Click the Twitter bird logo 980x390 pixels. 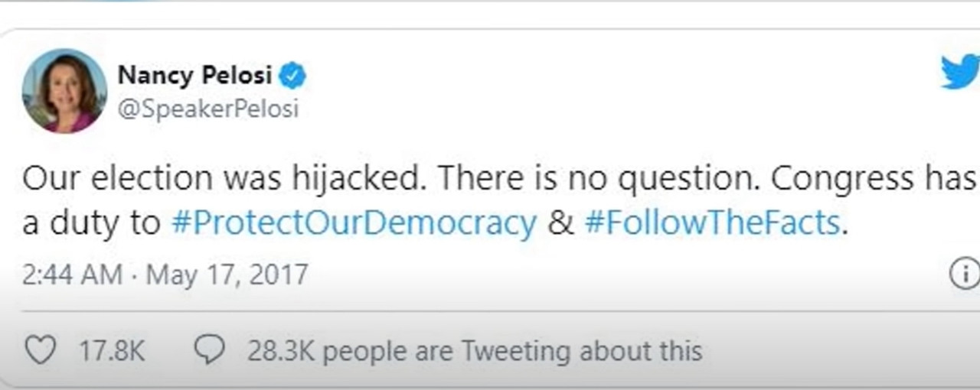click(x=960, y=73)
